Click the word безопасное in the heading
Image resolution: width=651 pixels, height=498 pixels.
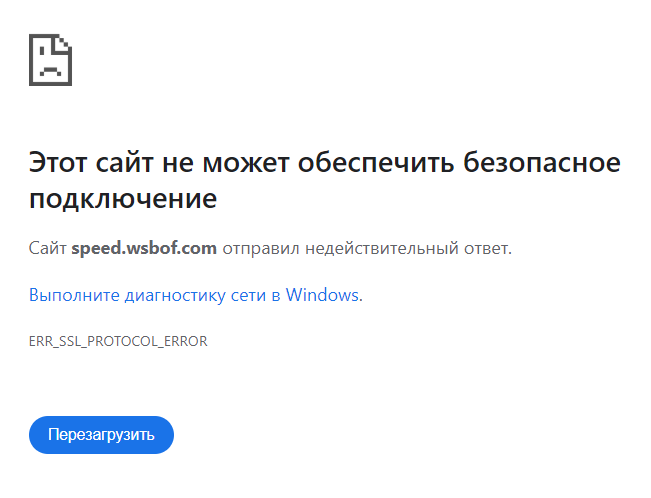[542, 163]
